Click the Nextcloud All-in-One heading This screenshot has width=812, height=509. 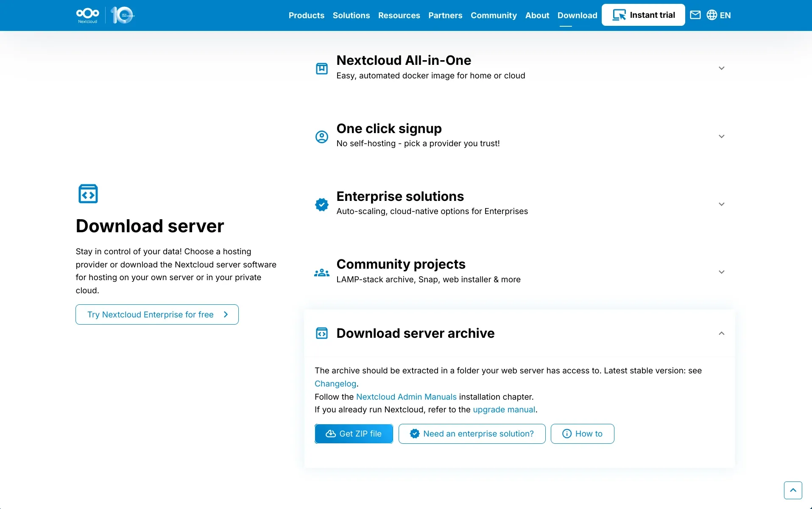pos(404,60)
